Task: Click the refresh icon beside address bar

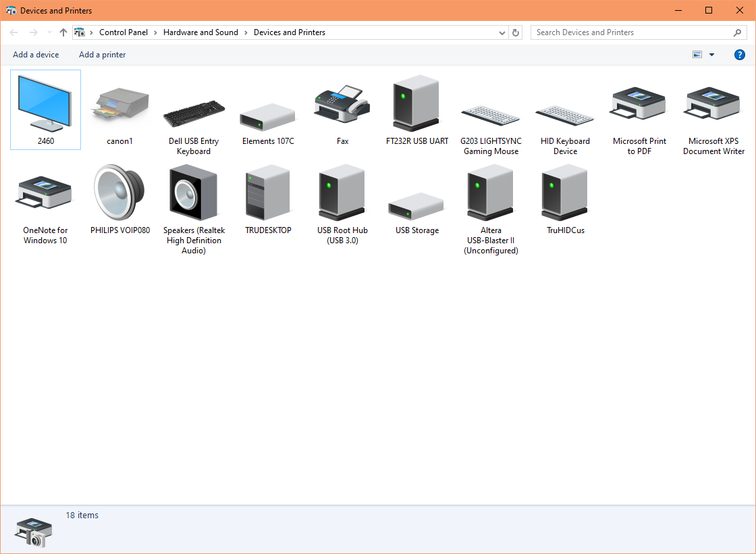Action: [516, 32]
